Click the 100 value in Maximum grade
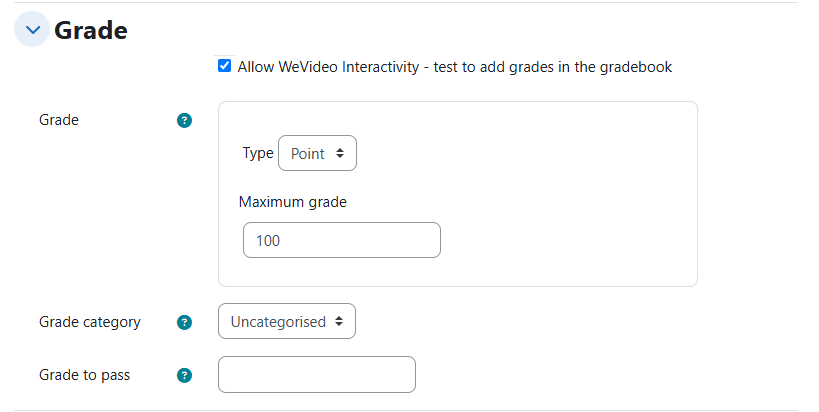Viewport: 819px width, 412px height. (268, 241)
